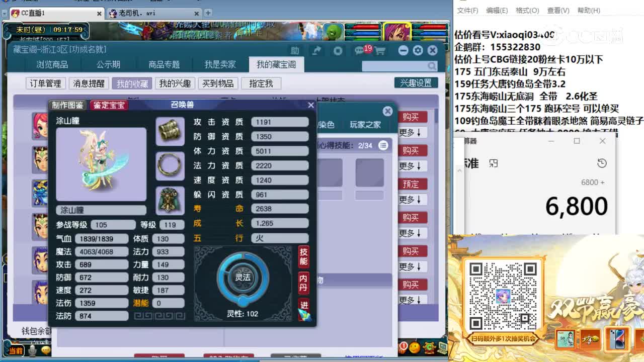Click the 当前 channel button at game bottom
Viewport: 644px width, 362px height.
[x=16, y=351]
